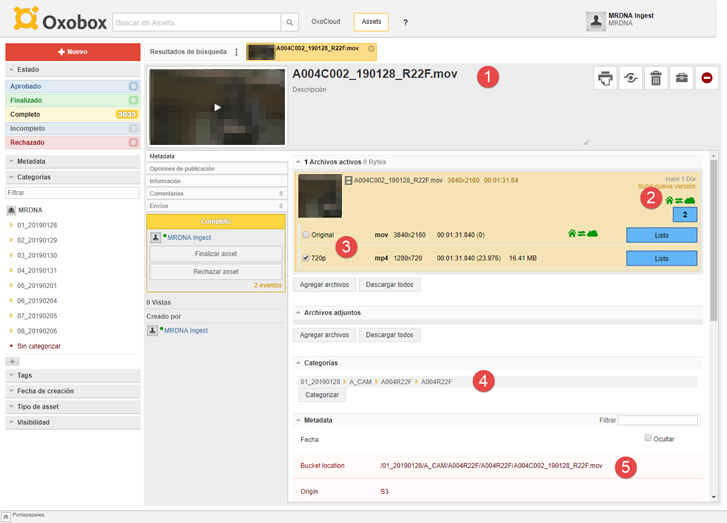Click Finalizar asset button
Image resolution: width=727 pixels, height=523 pixels.
216,254
